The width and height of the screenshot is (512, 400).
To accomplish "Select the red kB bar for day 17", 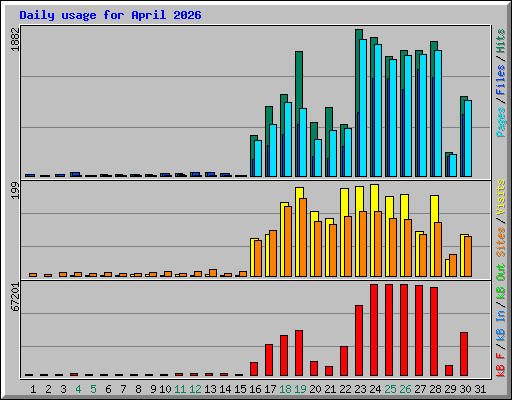I will [269, 360].
